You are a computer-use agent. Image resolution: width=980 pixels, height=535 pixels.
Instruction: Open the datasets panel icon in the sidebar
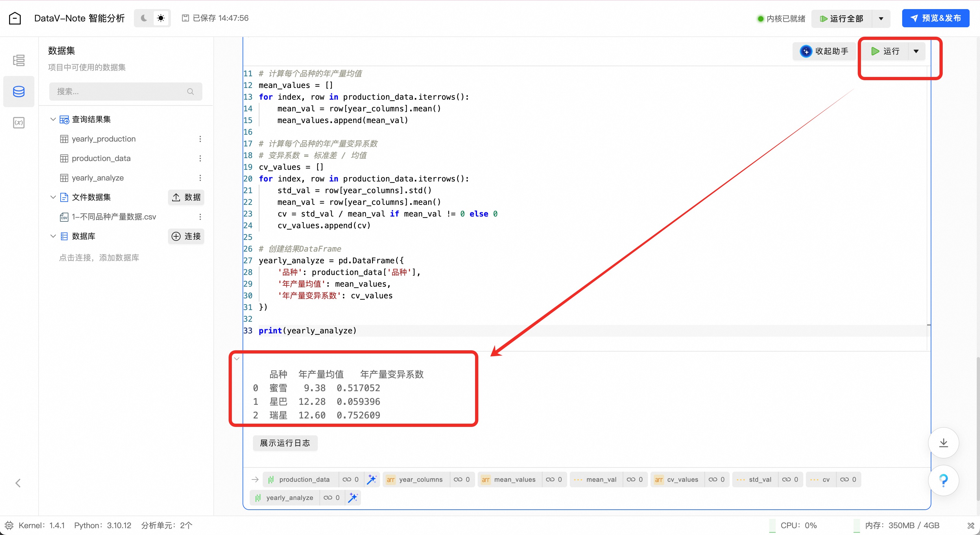pos(18,92)
